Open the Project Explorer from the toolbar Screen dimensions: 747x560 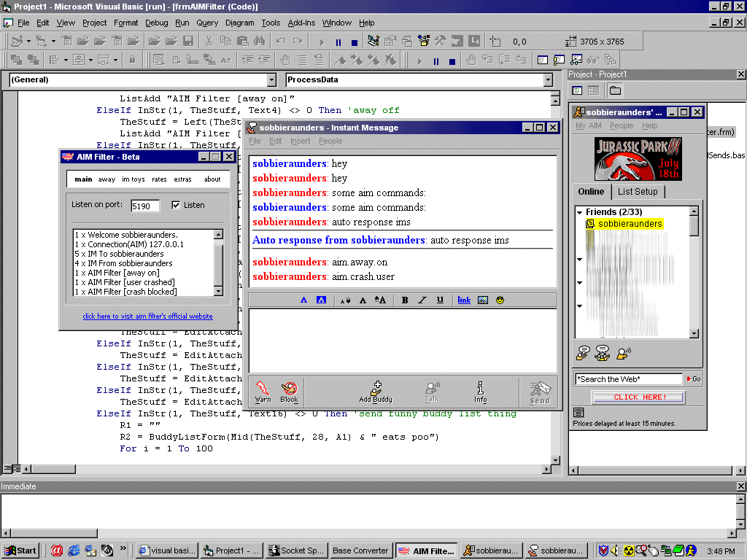pos(373,42)
